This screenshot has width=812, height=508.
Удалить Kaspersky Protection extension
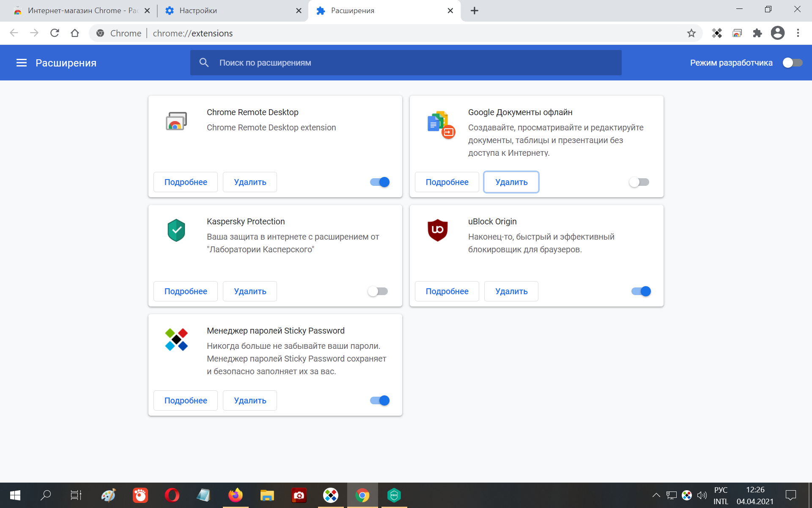[250, 291]
